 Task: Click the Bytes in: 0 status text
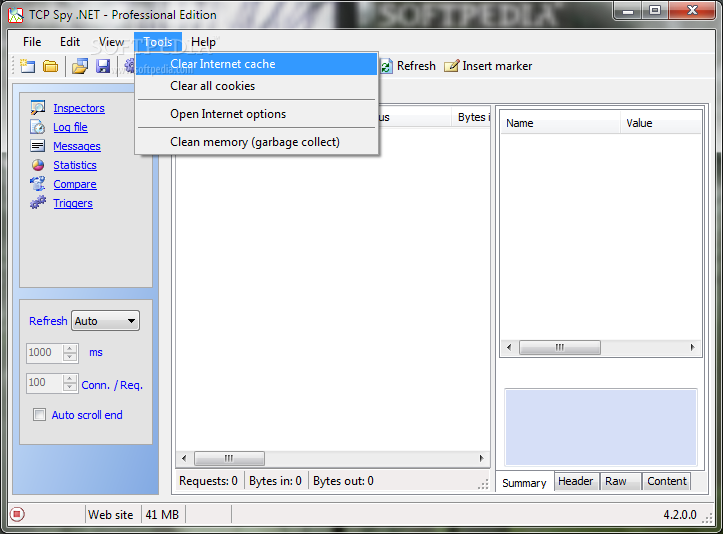(x=275, y=481)
